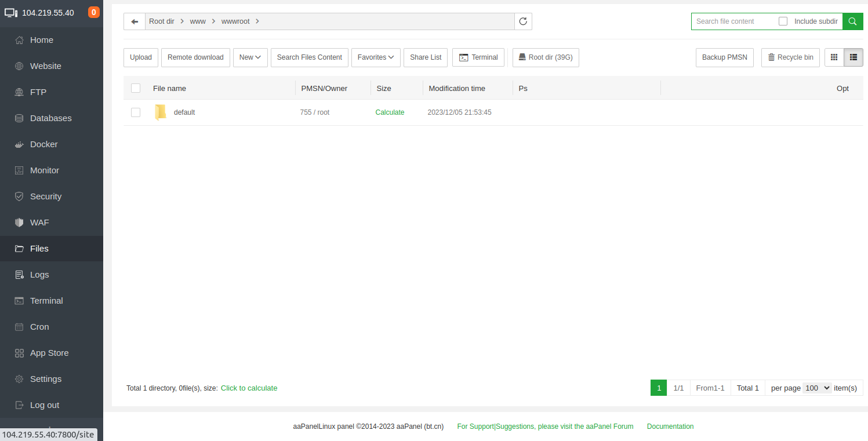Image resolution: width=868 pixels, height=441 pixels.
Task: Click the default folder icon
Action: 160,112
